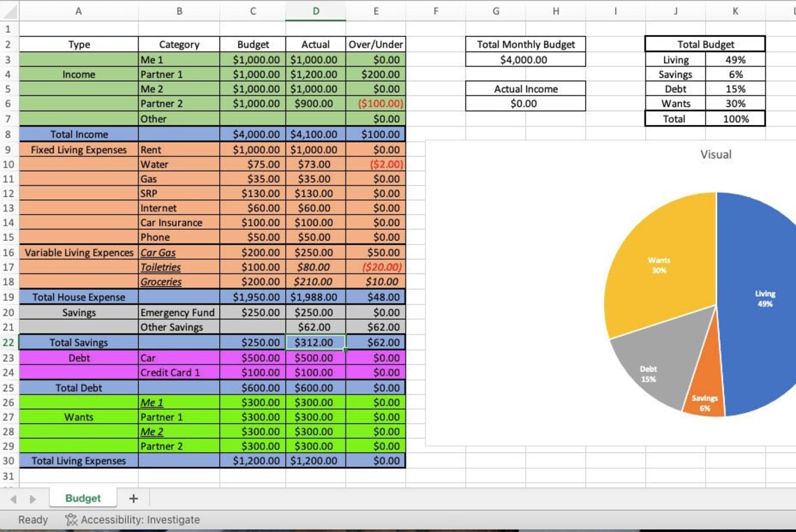Select column C header labeled Budget data
The width and height of the screenshot is (796, 532).
(253, 10)
